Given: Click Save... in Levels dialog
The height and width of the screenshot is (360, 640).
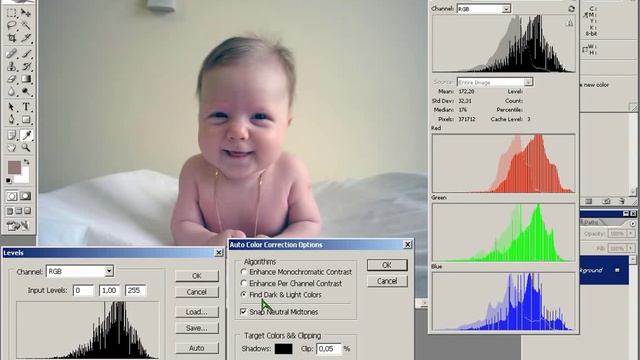Looking at the screenshot, I should (197, 328).
